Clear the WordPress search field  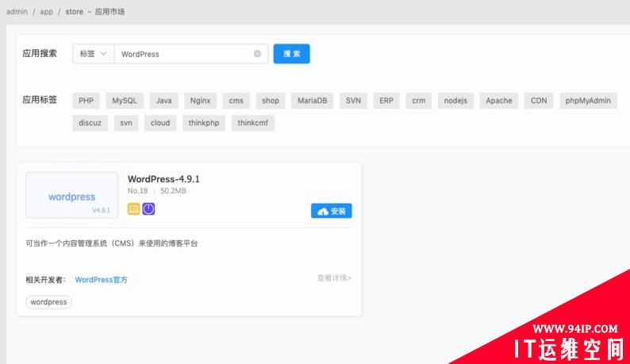pos(257,54)
